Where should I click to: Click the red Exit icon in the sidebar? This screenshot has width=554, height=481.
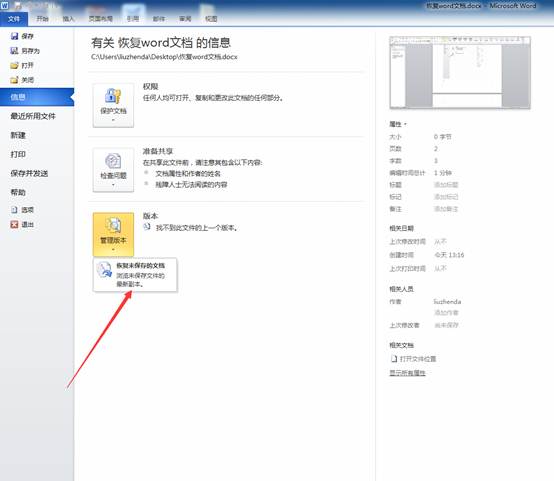[14, 224]
